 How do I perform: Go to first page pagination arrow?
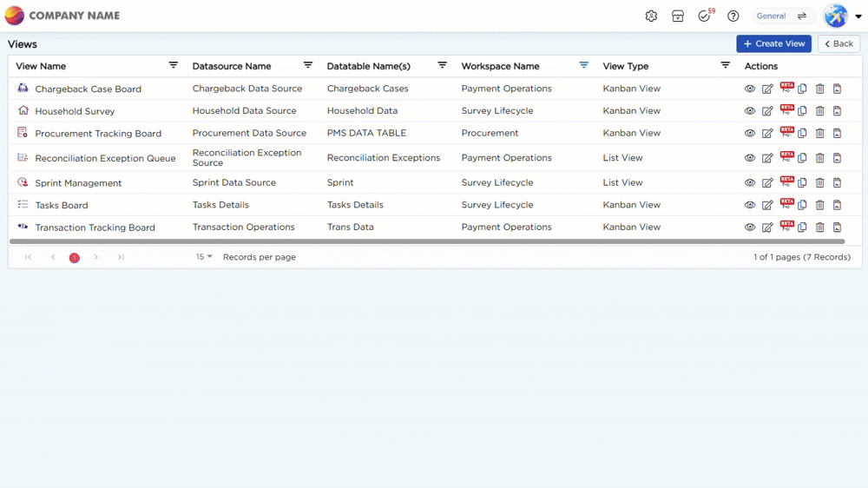[28, 257]
